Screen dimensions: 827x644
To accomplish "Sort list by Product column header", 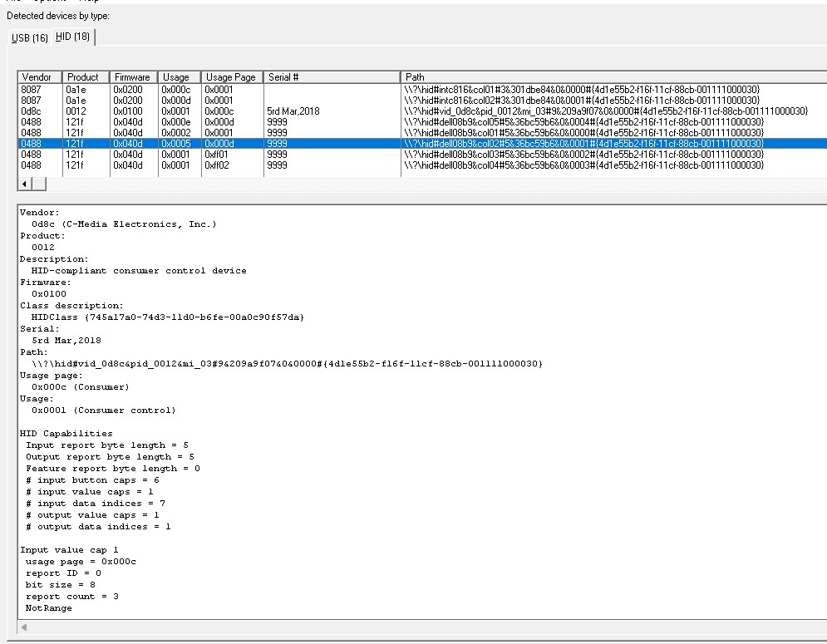I will pyautogui.click(x=83, y=77).
